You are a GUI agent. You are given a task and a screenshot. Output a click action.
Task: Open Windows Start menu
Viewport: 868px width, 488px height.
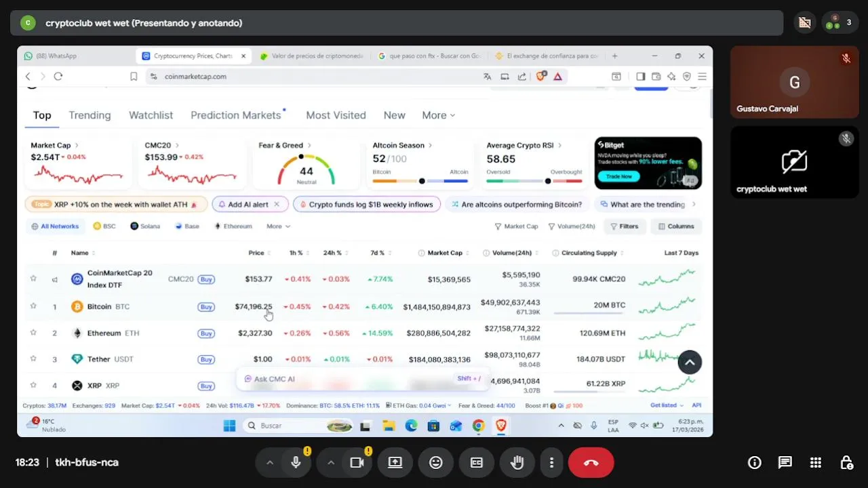pos(229,426)
